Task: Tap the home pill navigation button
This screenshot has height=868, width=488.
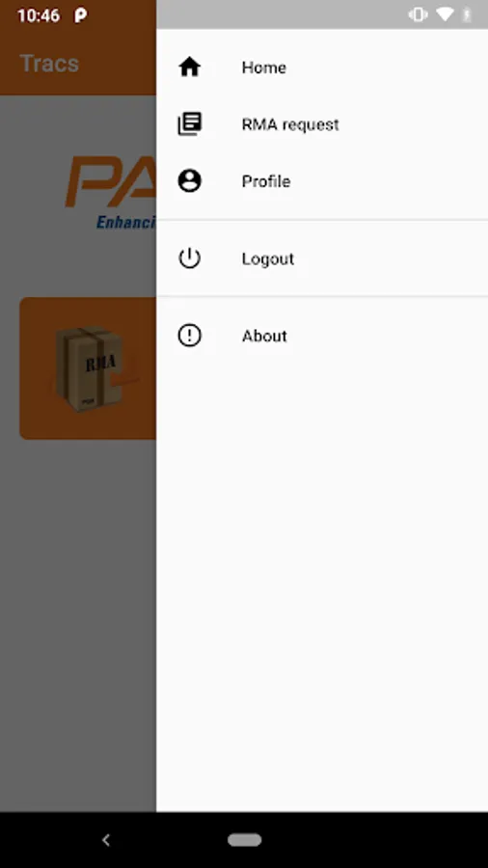Action: (x=245, y=840)
